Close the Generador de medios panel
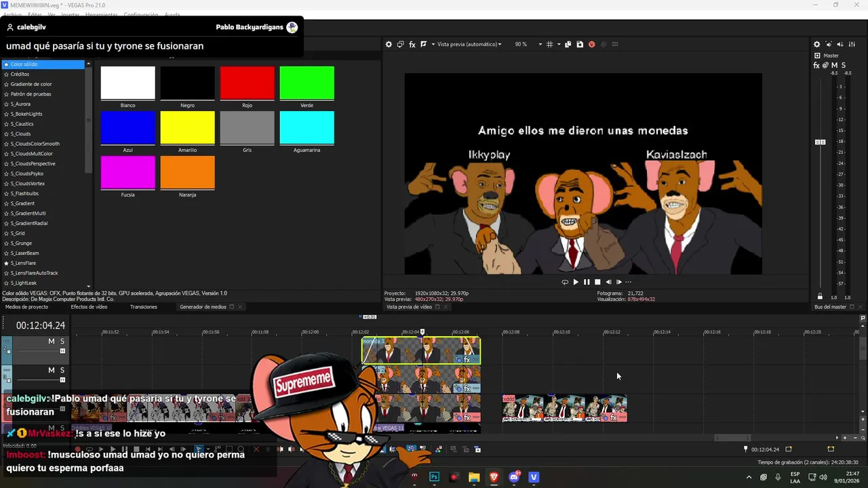Viewport: 868px width, 488px height. pos(239,307)
